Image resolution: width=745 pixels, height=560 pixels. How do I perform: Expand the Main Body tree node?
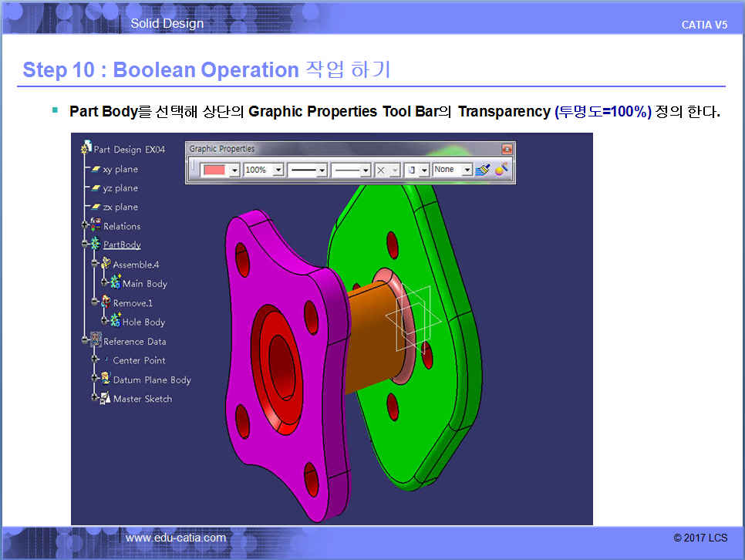[105, 284]
